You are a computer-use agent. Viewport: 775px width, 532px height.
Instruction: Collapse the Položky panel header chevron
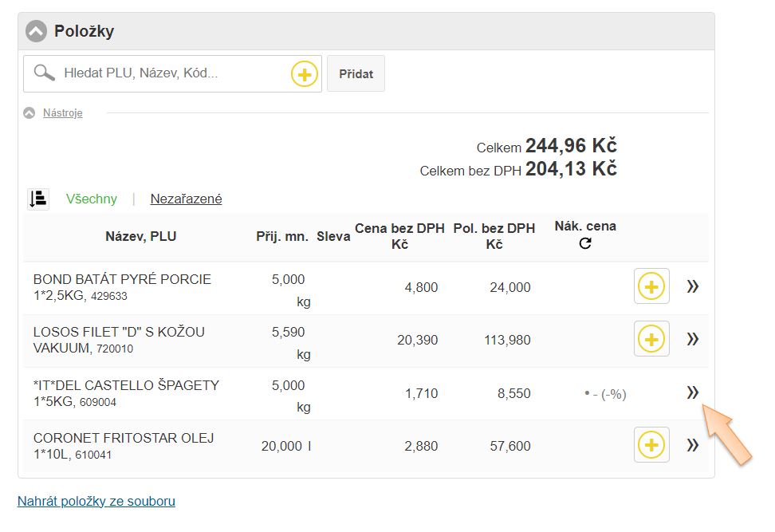[36, 32]
